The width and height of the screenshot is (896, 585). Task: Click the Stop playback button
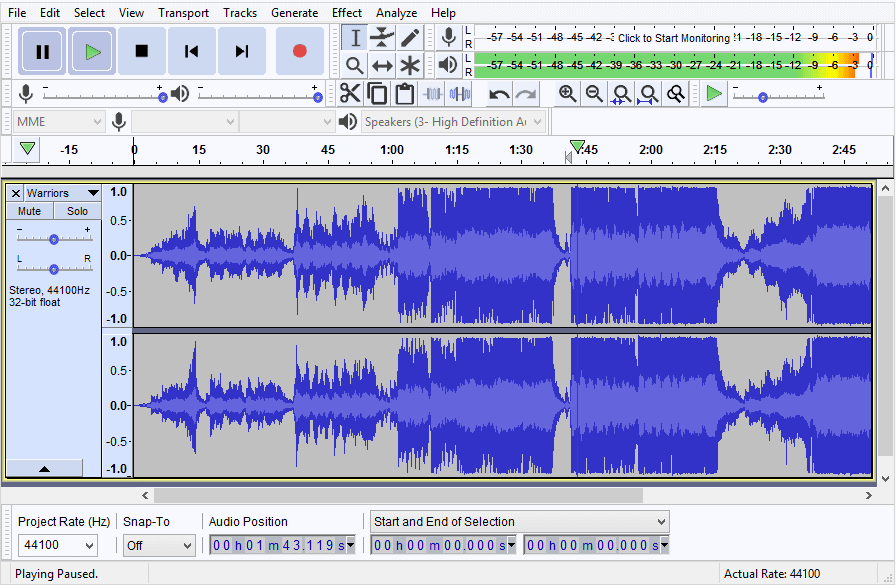tap(142, 51)
